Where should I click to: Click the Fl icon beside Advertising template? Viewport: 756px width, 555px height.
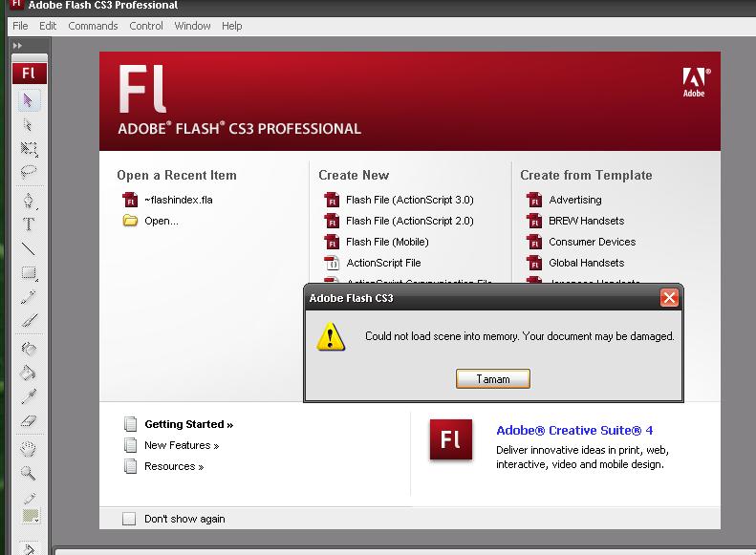pos(533,200)
